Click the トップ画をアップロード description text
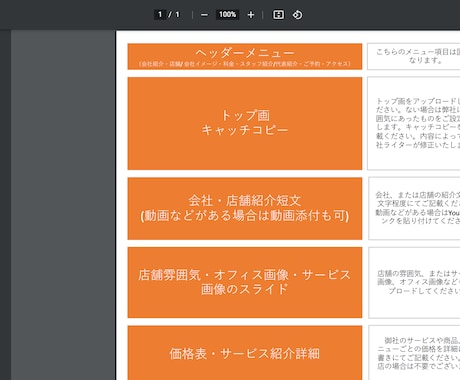This screenshot has width=460, height=380. [418, 123]
